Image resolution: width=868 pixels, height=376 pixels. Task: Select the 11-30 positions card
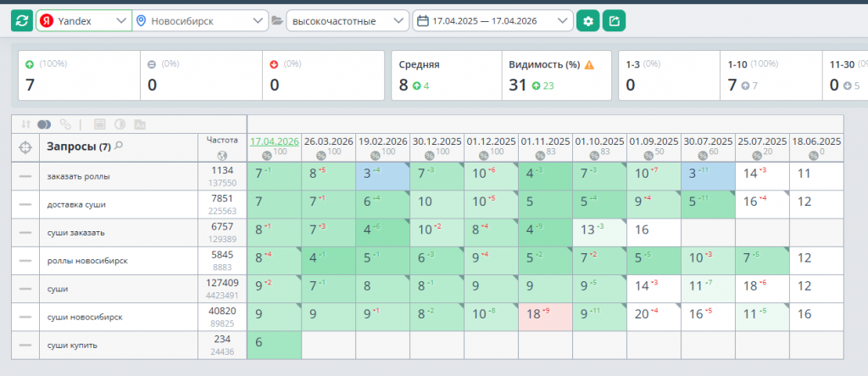(x=845, y=75)
